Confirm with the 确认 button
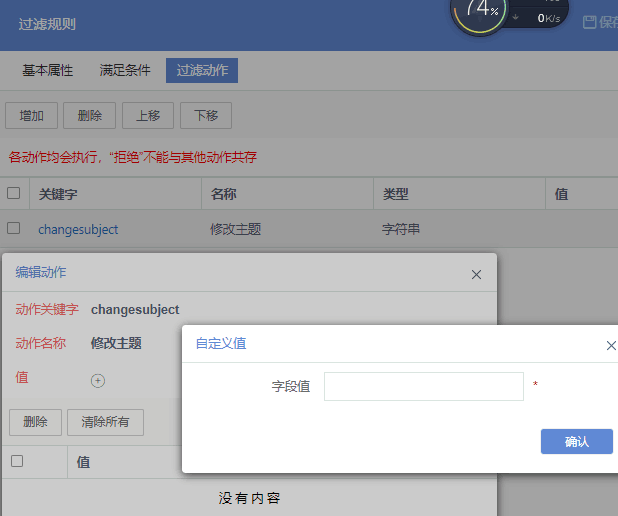 pyautogui.click(x=576, y=442)
